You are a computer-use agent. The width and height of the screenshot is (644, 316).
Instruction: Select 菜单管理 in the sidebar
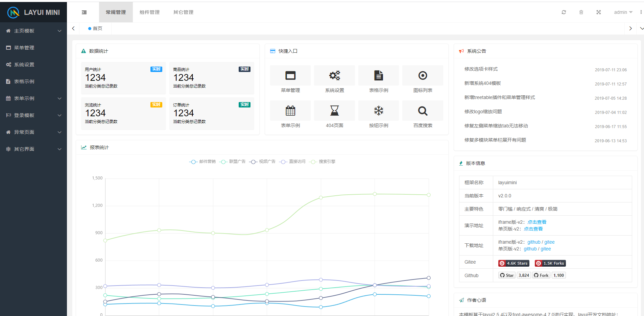33,48
